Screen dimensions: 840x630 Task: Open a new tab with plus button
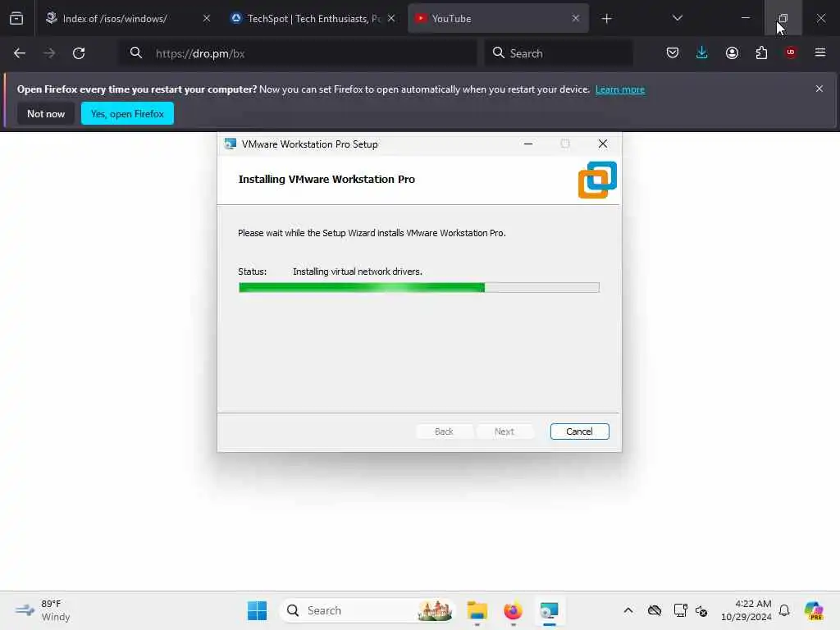pyautogui.click(x=606, y=19)
